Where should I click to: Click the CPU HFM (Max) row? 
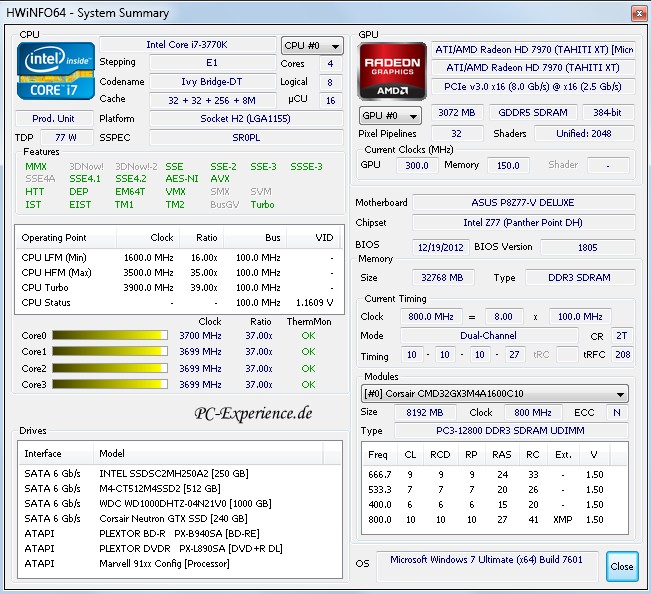pos(179,273)
